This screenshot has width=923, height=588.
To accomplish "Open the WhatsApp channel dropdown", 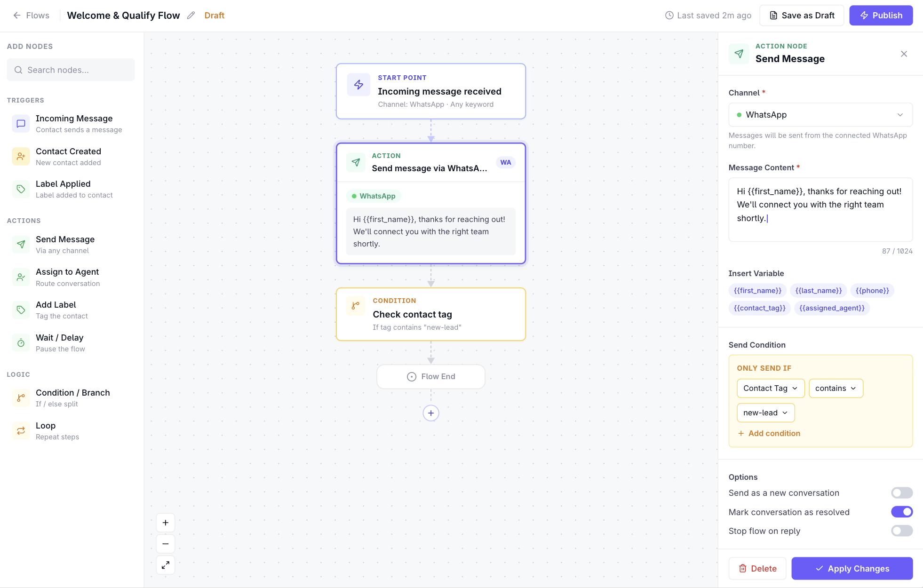I will tap(820, 115).
